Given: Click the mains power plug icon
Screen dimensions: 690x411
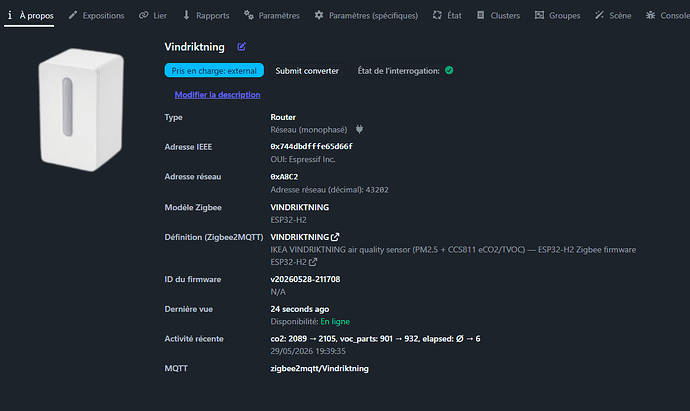Looking at the screenshot, I should pos(360,129).
